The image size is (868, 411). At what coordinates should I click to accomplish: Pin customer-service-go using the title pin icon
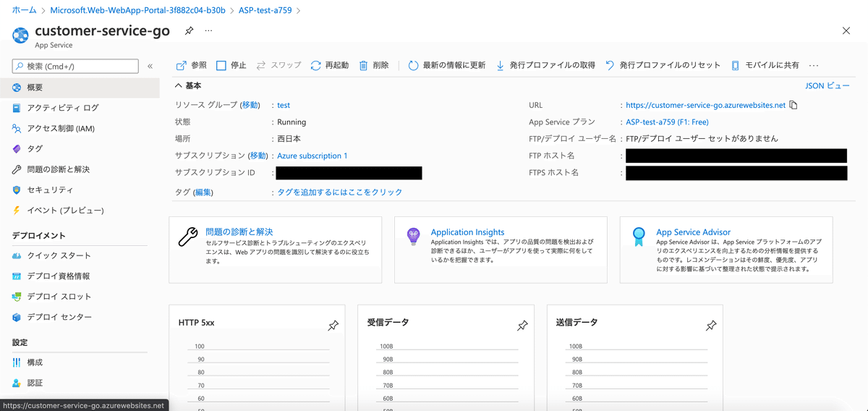tap(189, 31)
